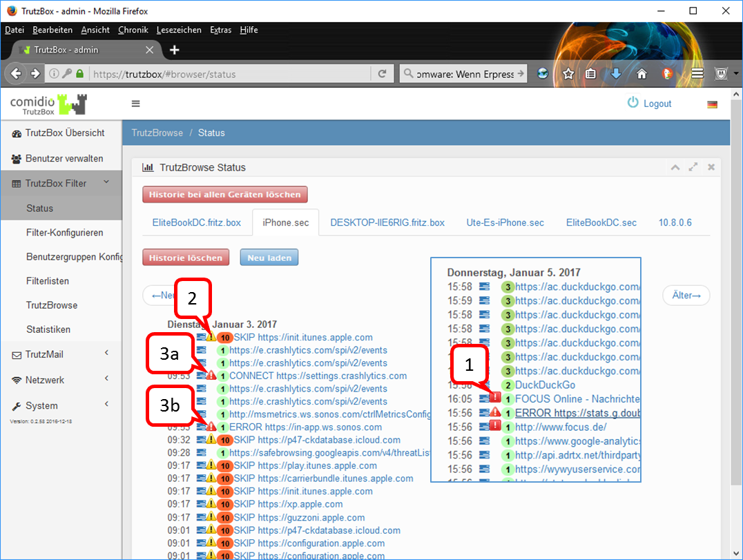
Task: Click warning icon beside SKIP init.itunes.apple.com
Action: pyautogui.click(x=211, y=337)
